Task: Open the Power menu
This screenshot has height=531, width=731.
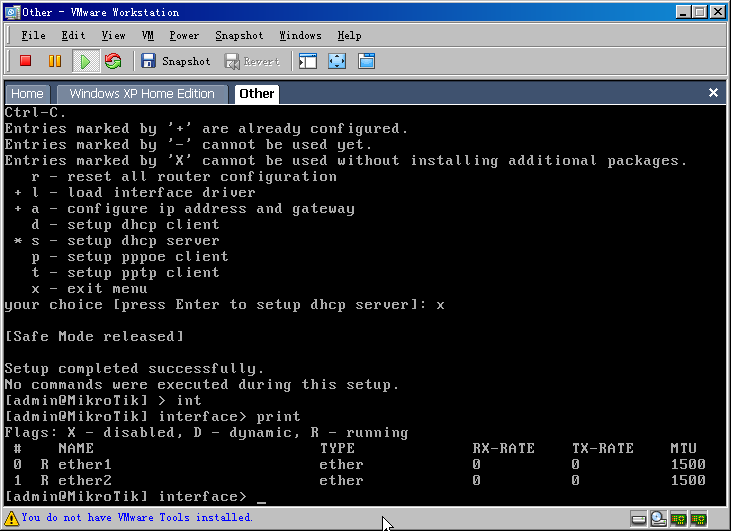Action: click(x=184, y=35)
